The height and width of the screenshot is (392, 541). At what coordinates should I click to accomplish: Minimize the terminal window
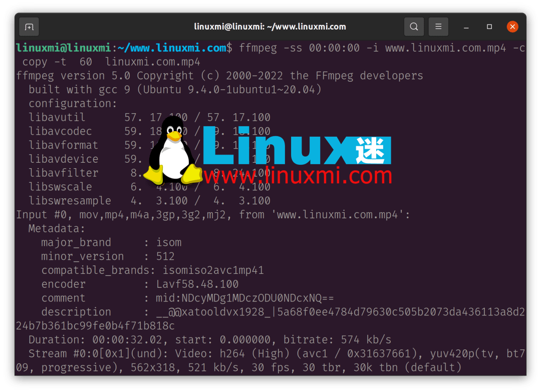point(466,27)
